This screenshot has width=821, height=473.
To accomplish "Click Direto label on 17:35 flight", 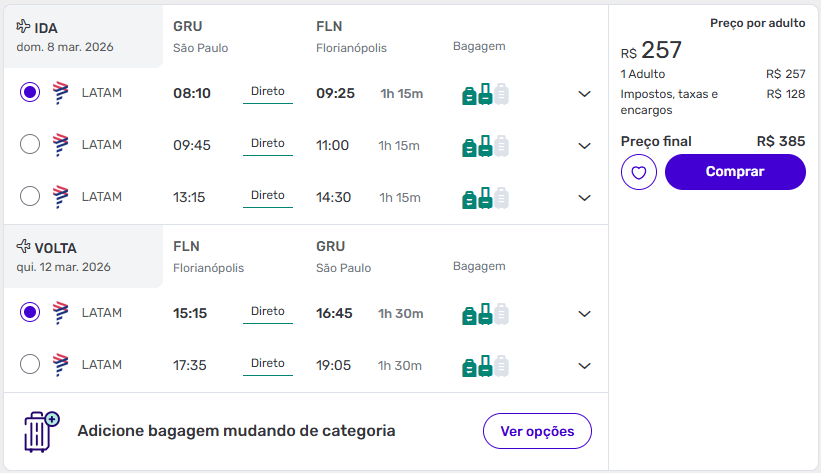I will pos(268,364).
